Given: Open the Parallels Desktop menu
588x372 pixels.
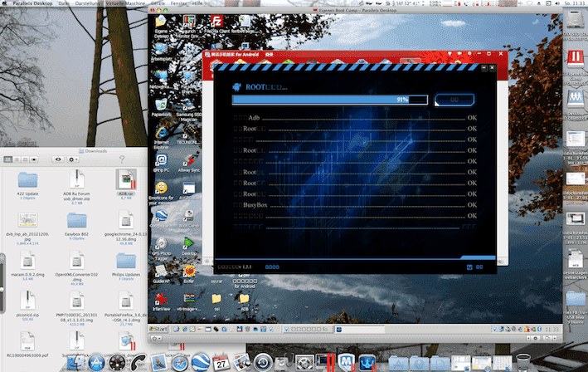Looking at the screenshot, I should point(32,3).
